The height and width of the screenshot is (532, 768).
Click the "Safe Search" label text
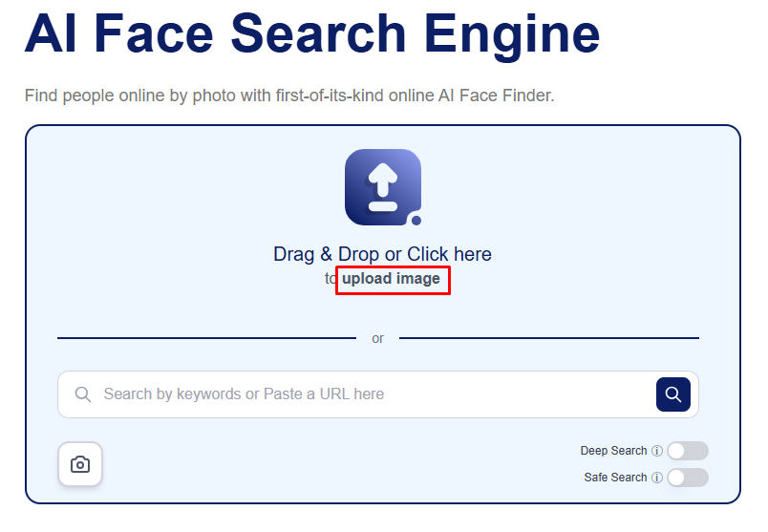(615, 478)
